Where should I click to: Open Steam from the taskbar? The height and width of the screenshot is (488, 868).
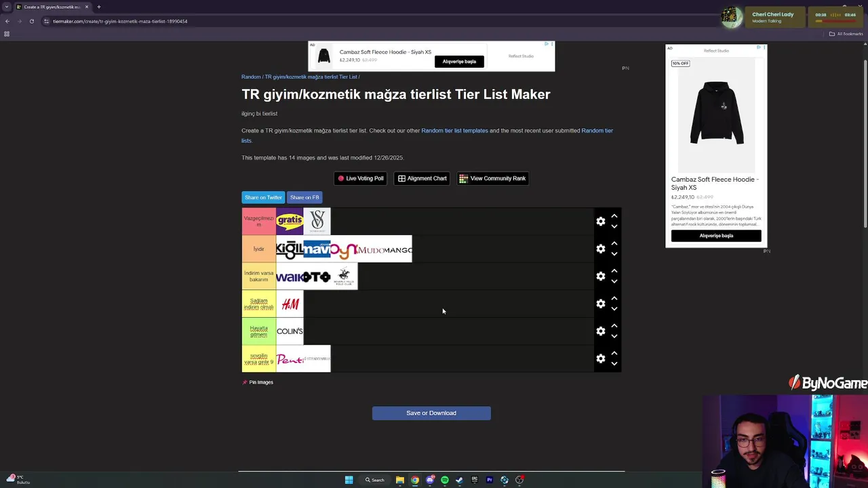(x=459, y=480)
